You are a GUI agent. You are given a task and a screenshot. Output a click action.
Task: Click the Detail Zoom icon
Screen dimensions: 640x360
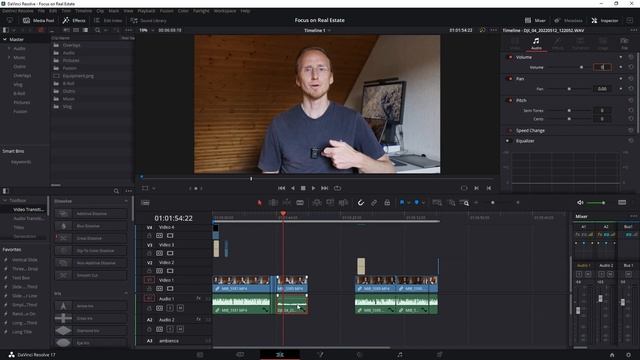click(x=451, y=202)
